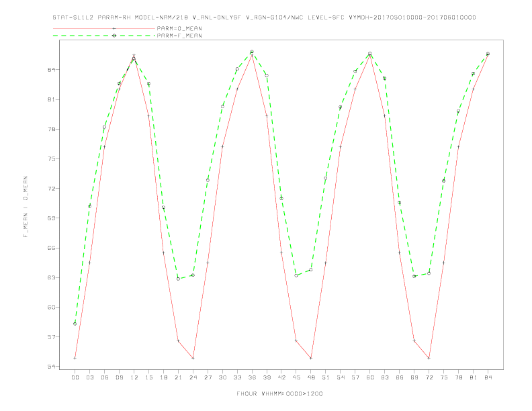Click x-axis tick label 42
Screen dimensions: 532x411
[x=281, y=377]
